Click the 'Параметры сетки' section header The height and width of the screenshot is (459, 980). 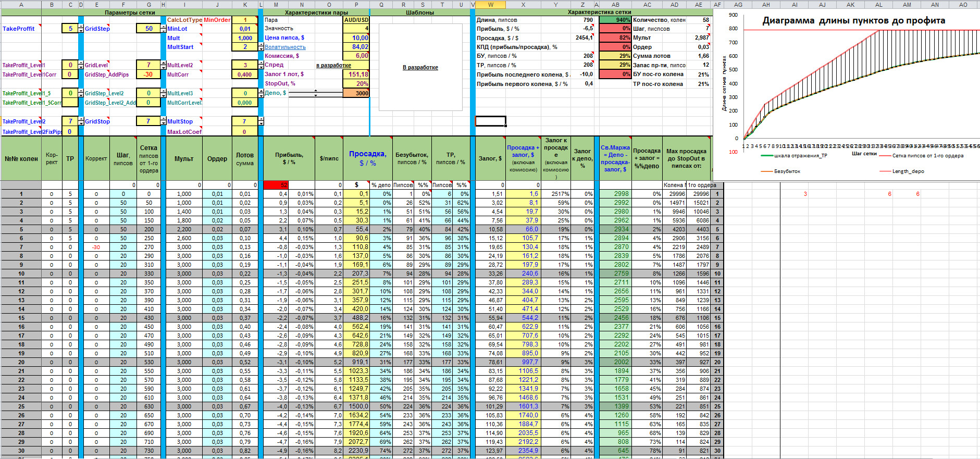130,13
